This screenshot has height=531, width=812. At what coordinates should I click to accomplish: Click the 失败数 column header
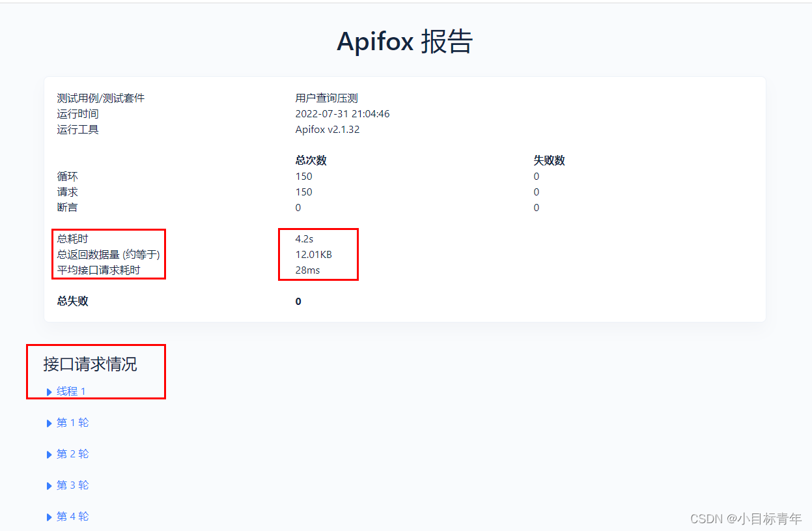[x=550, y=161]
